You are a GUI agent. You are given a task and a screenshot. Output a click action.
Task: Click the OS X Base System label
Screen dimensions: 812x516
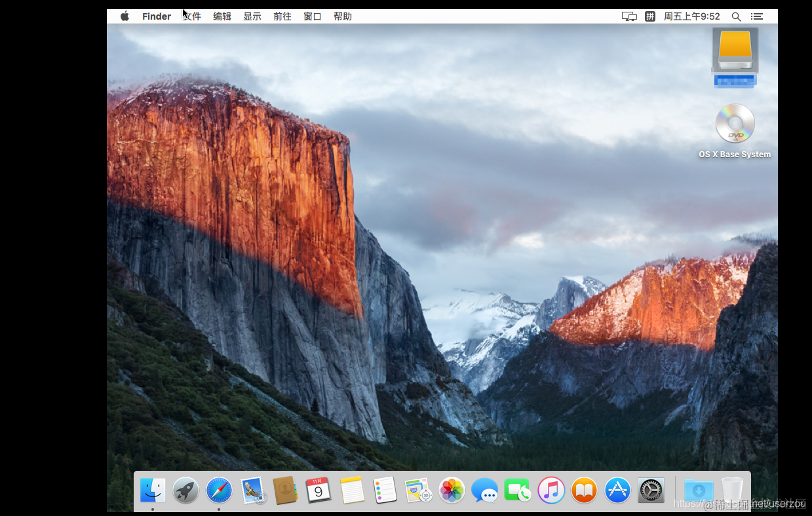click(x=735, y=155)
